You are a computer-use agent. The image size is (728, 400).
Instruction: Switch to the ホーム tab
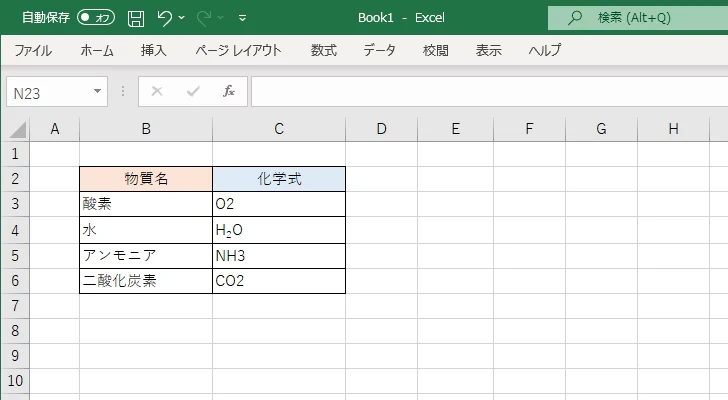pos(97,50)
